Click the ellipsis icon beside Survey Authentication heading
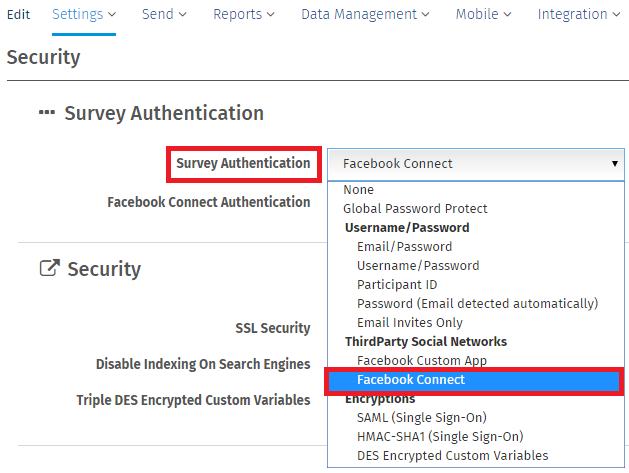The image size is (629, 473). (47, 113)
